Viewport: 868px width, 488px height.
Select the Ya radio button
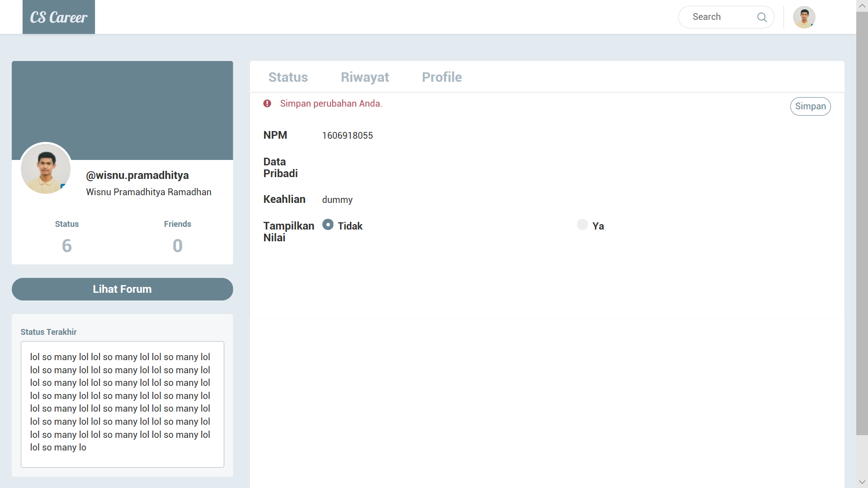coord(582,225)
